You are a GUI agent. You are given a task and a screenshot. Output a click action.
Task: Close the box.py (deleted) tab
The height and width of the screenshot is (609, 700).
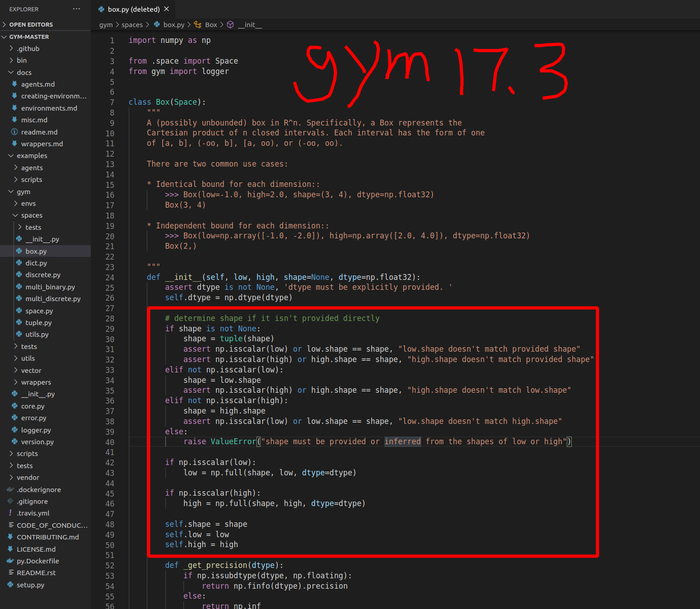167,9
